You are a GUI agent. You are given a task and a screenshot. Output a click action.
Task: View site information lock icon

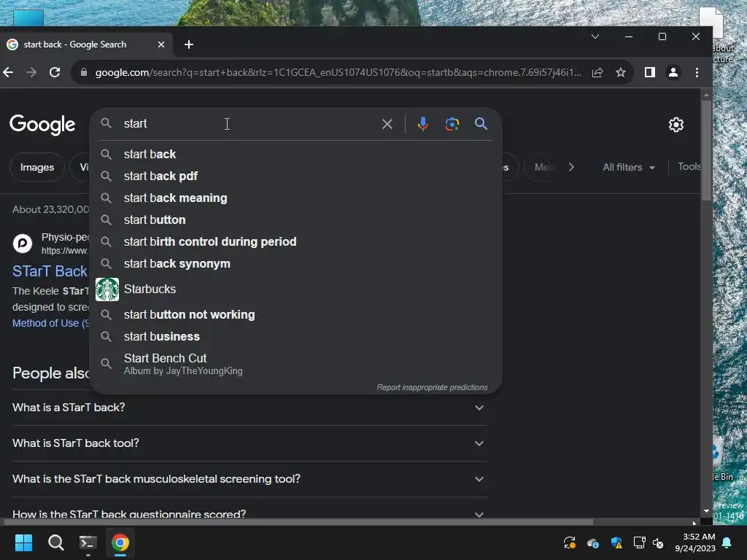(x=84, y=72)
